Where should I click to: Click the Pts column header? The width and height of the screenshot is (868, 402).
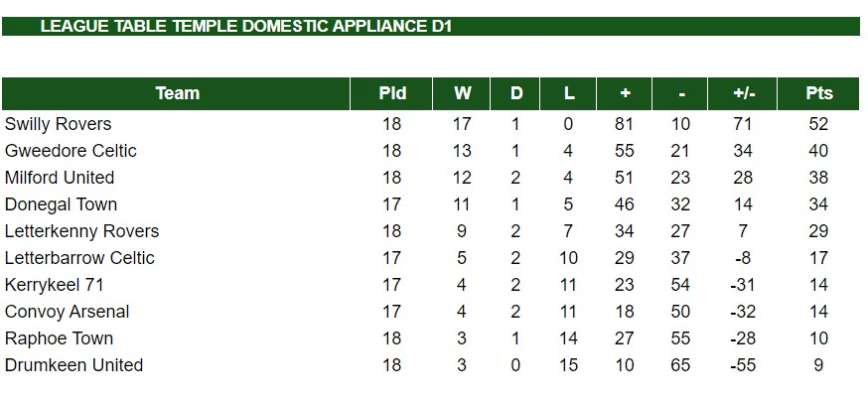tap(818, 93)
